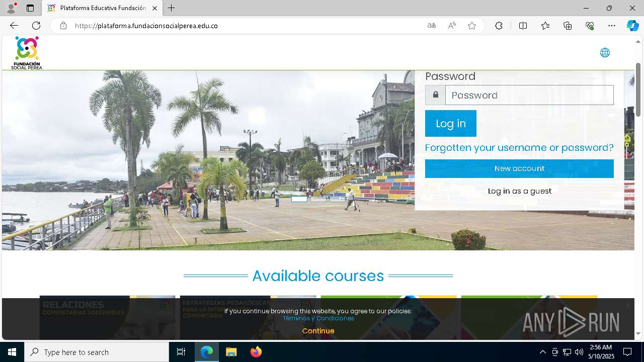
Task: Launch Firefox from the taskbar
Action: (x=256, y=352)
